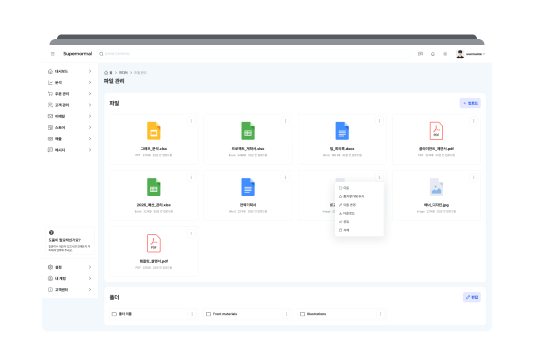
Task: Expand the 주문 관리 chevron
Action: [x=90, y=94]
